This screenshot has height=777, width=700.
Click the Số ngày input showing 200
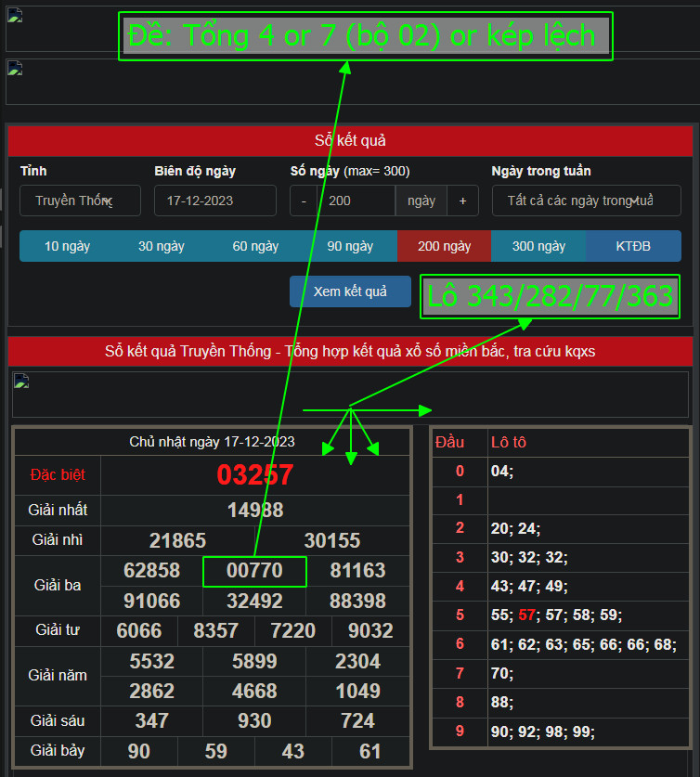point(356,201)
